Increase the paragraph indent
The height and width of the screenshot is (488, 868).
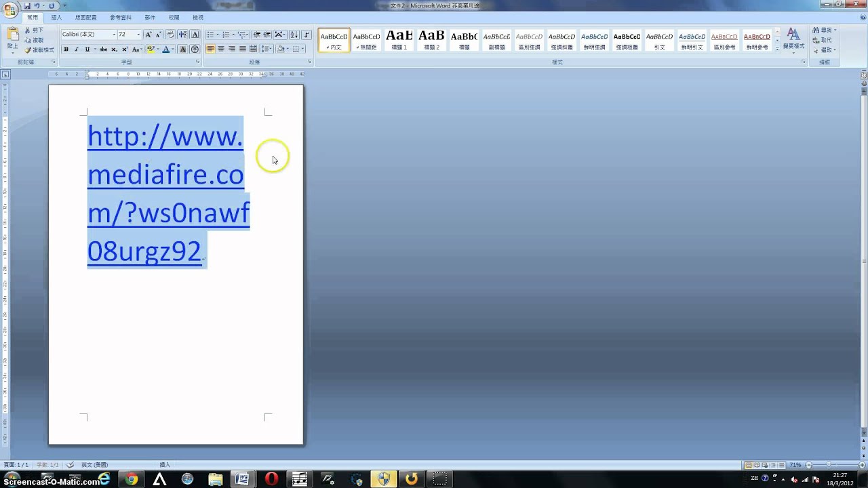(x=267, y=35)
